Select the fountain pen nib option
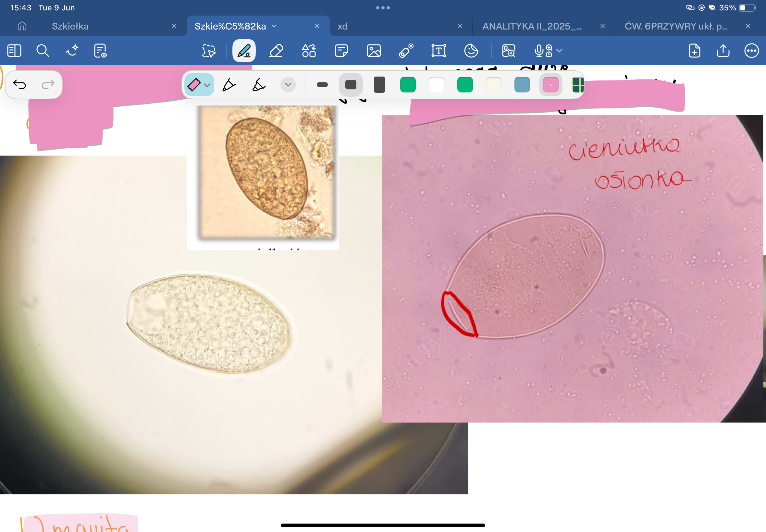Screen dimensions: 766x532 click(229, 85)
